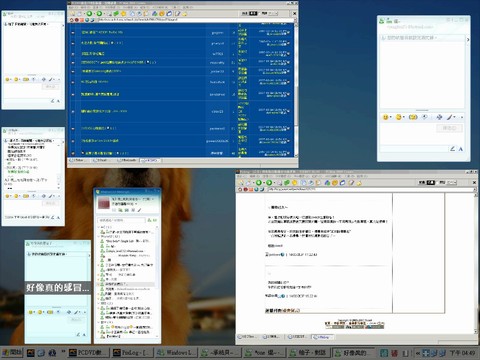Click the PCDVD forum vertical scrollbar
The image size is (480, 360).
pyautogui.click(x=296, y=90)
